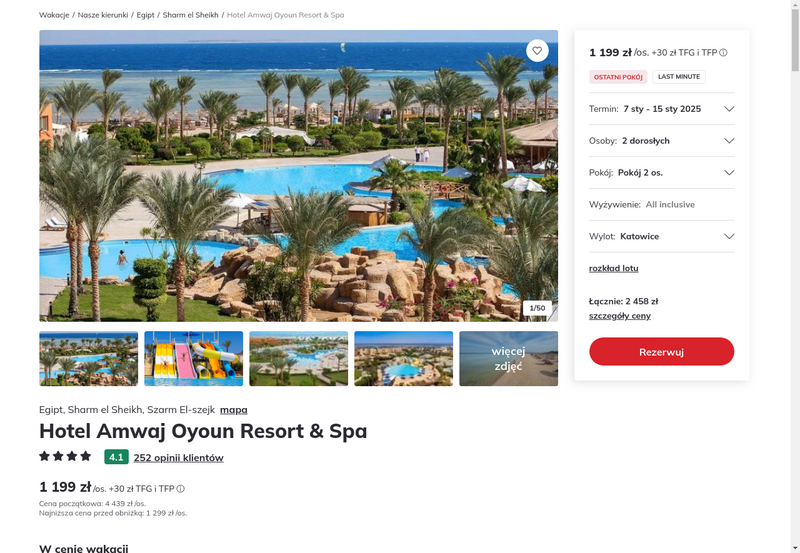
Task: Go to Nasze kierunki breadcrumb
Action: 103,15
